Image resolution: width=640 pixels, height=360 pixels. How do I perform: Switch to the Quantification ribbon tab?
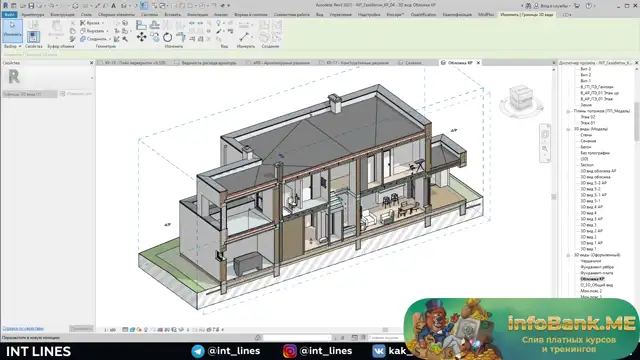click(423, 14)
